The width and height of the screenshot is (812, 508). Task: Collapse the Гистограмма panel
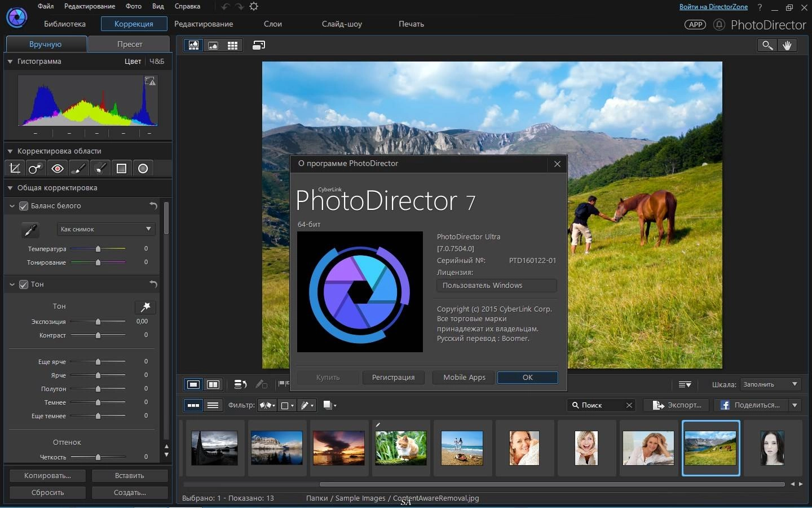(x=10, y=61)
